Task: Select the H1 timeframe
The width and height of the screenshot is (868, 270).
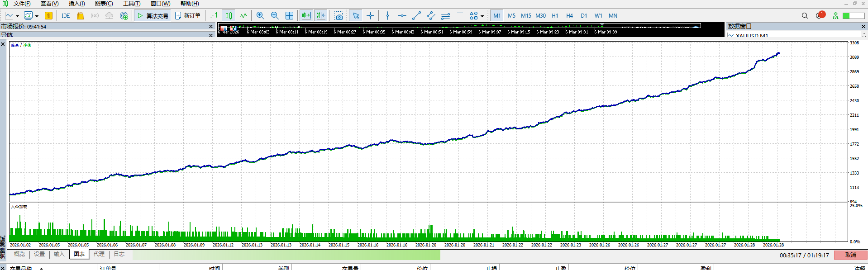Action: (555, 16)
